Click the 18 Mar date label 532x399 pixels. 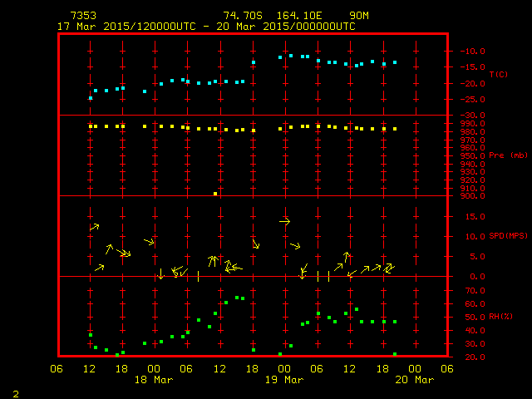(153, 380)
